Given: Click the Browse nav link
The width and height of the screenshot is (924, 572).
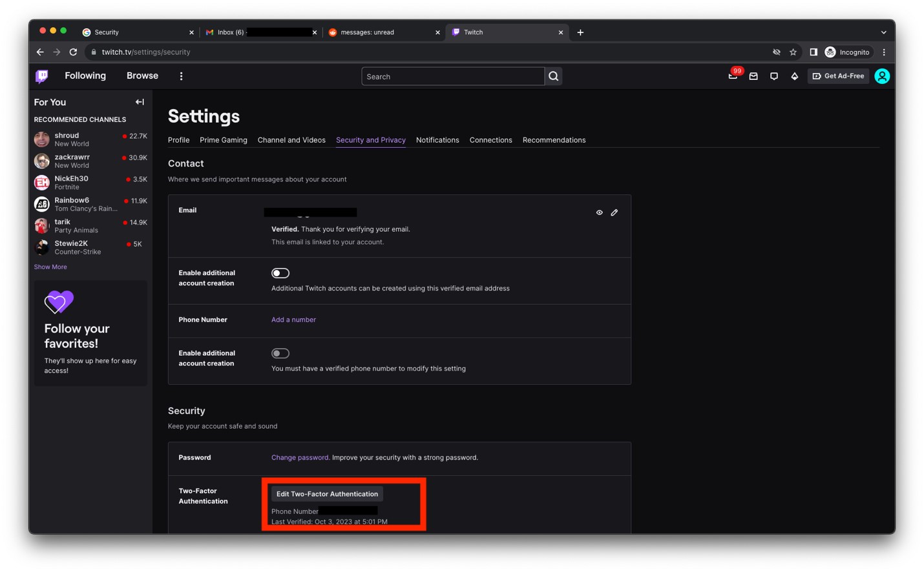Looking at the screenshot, I should (x=142, y=76).
